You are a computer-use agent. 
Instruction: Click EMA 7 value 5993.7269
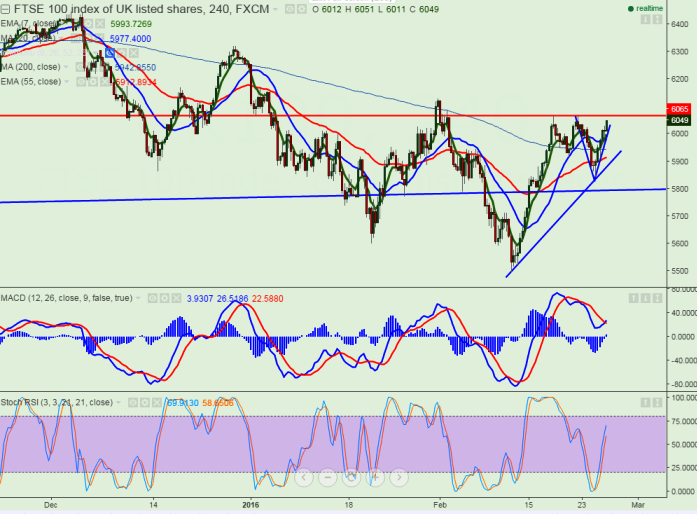tap(131, 24)
